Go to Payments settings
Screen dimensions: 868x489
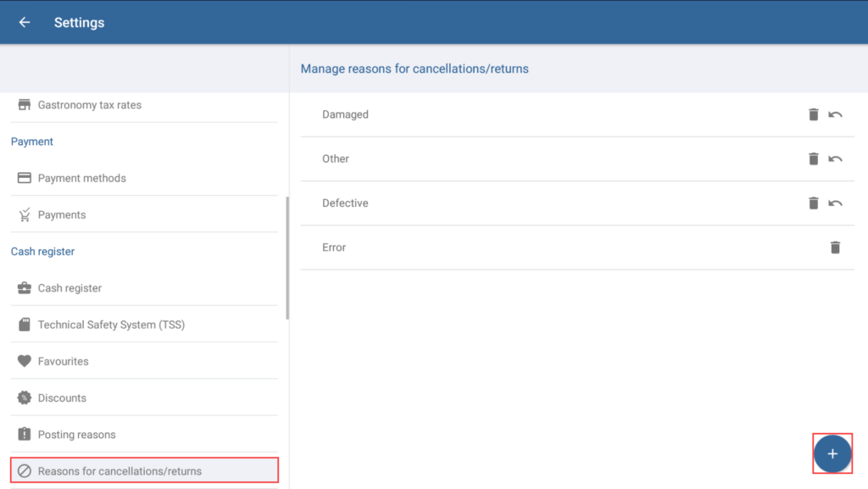click(x=62, y=215)
